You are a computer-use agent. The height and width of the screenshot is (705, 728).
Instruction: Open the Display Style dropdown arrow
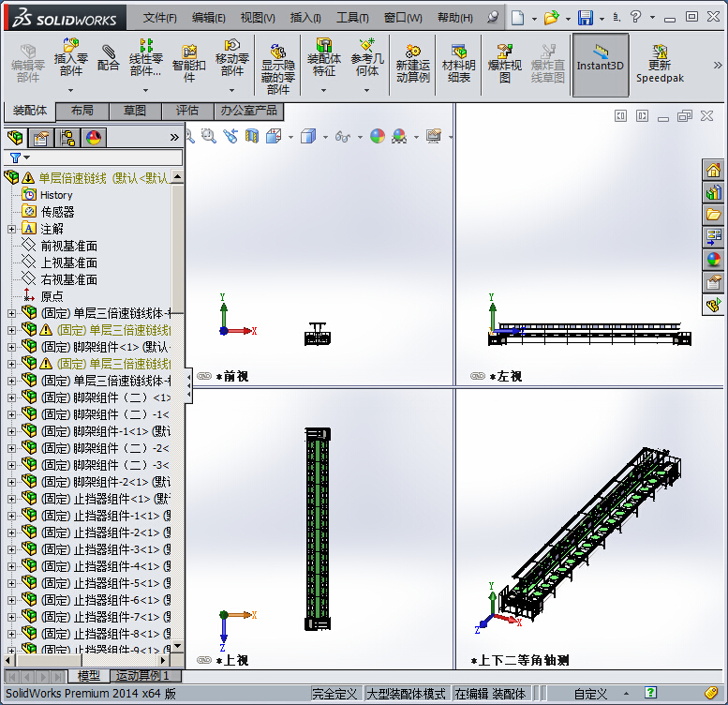click(x=325, y=137)
